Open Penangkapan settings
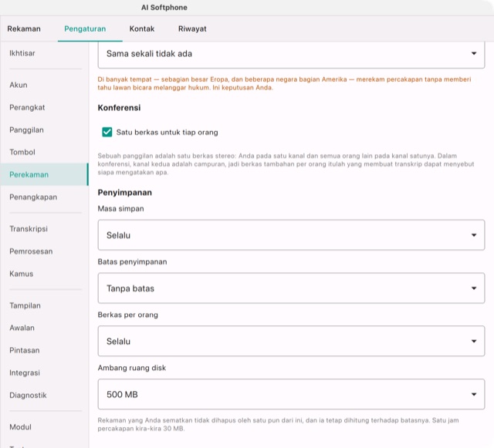The height and width of the screenshot is (448, 494). tap(45, 197)
